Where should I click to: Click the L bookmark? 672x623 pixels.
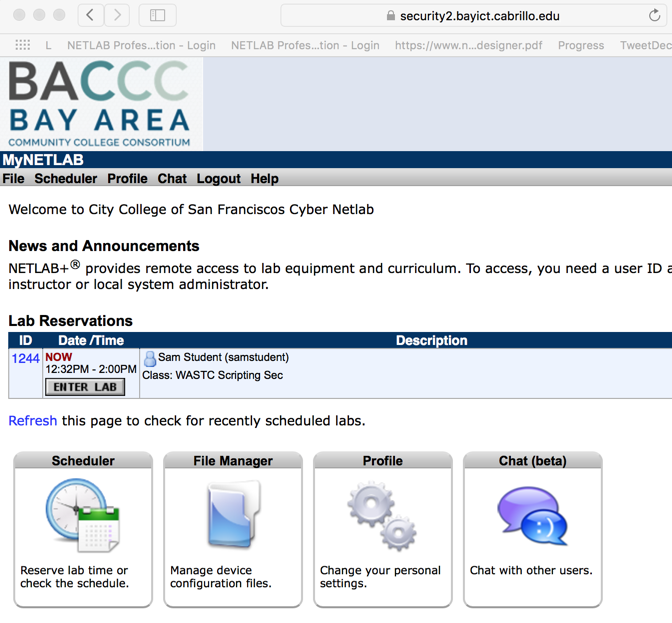(48, 45)
